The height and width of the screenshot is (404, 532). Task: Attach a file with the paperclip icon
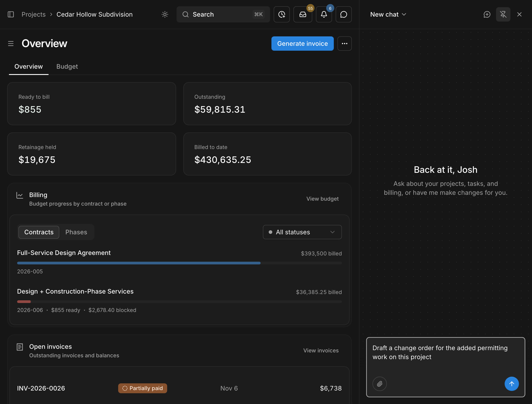click(380, 384)
